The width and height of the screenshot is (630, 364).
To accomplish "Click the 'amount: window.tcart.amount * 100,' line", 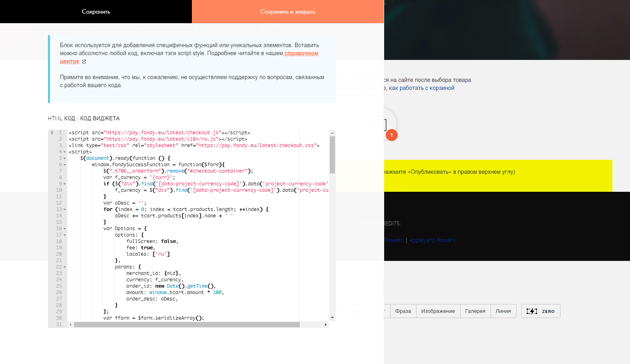I will [175, 292].
